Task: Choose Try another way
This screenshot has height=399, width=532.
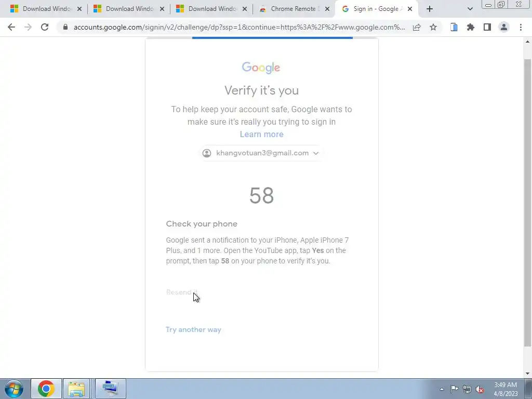Action: [x=193, y=330]
